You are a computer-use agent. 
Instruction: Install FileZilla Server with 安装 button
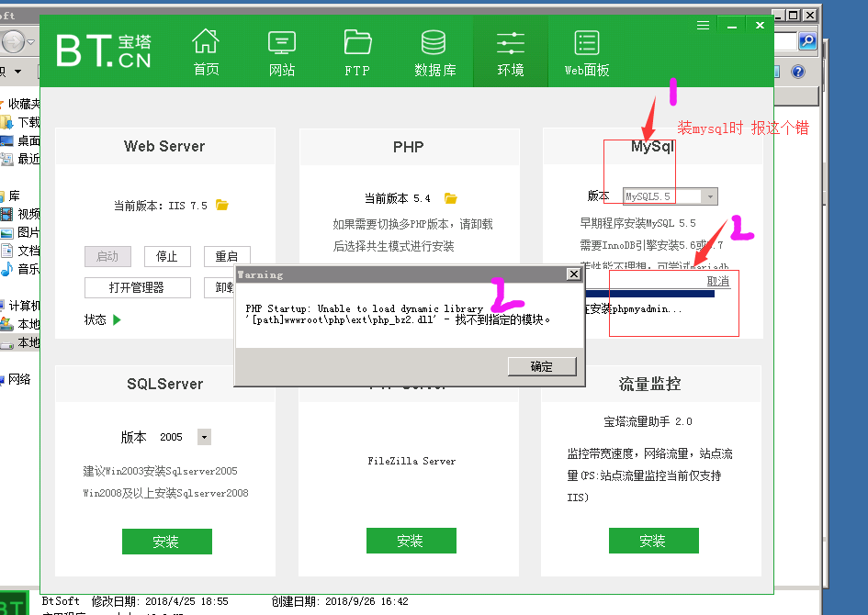point(411,541)
